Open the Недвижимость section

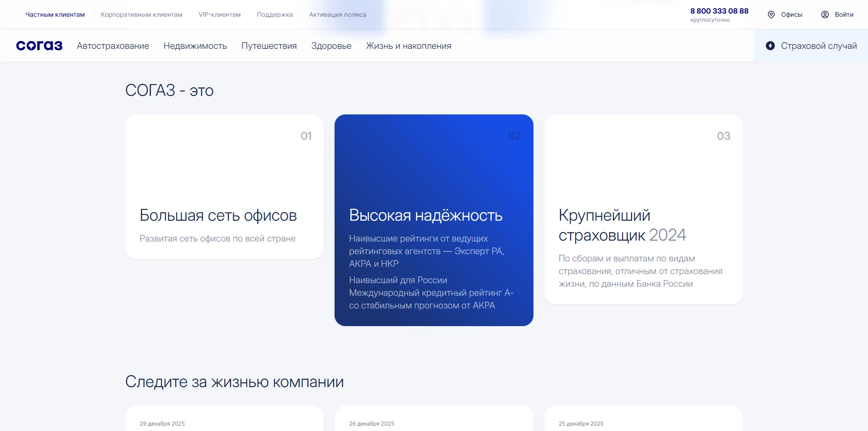[195, 46]
